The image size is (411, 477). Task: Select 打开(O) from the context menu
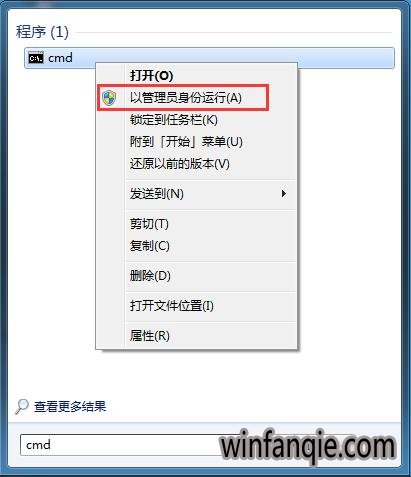152,75
